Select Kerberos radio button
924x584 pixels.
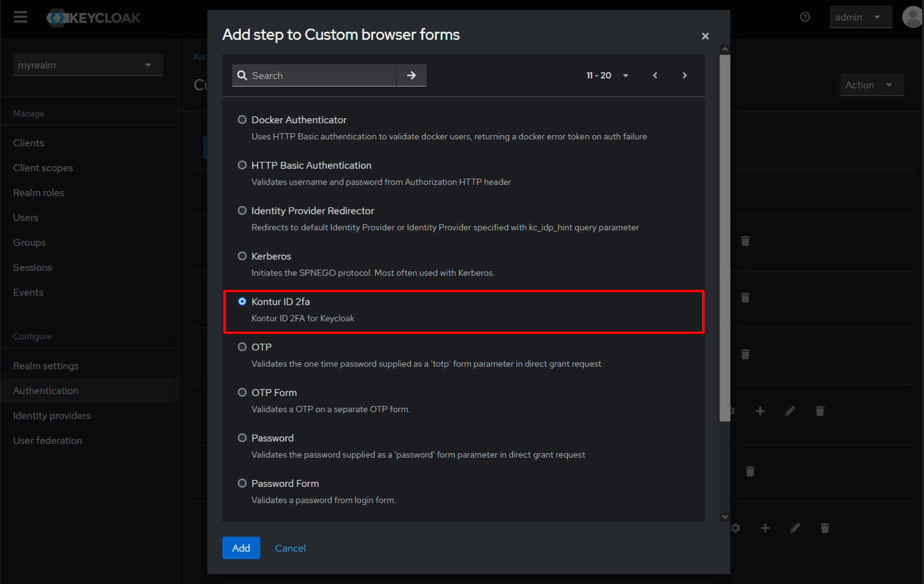pyautogui.click(x=243, y=256)
